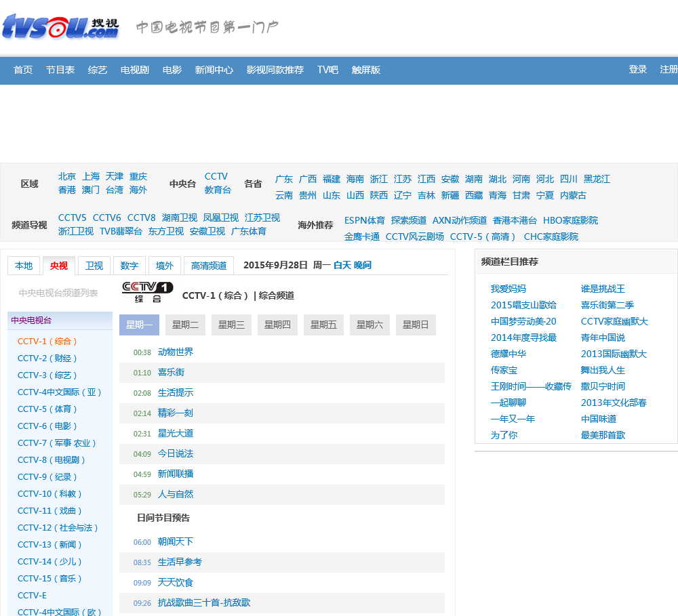Image resolution: width=678 pixels, height=616 pixels.
Task: Switch to 星期五 schedule
Action: [324, 325]
